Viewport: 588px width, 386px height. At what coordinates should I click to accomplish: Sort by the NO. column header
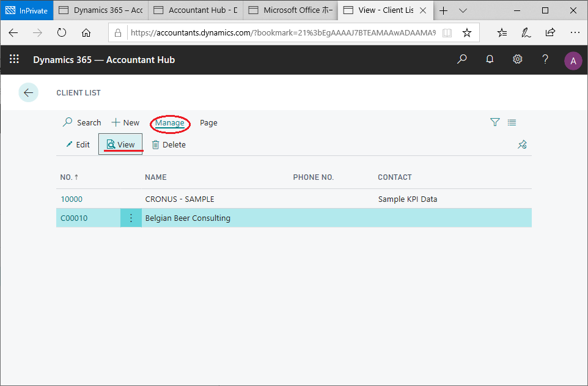tap(69, 177)
